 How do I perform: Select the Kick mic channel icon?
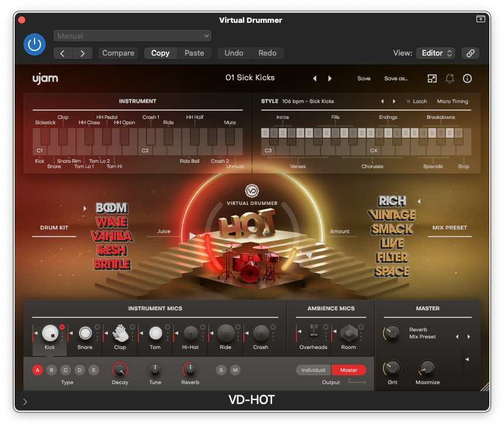pyautogui.click(x=50, y=333)
